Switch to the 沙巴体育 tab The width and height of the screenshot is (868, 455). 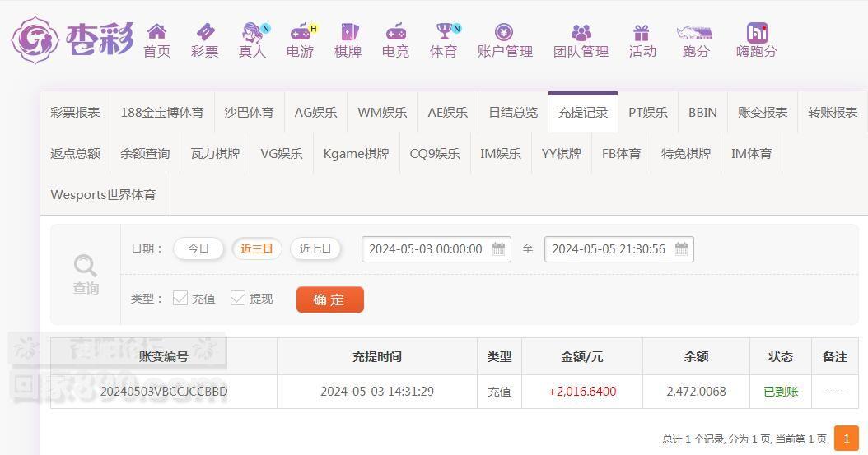point(249,112)
